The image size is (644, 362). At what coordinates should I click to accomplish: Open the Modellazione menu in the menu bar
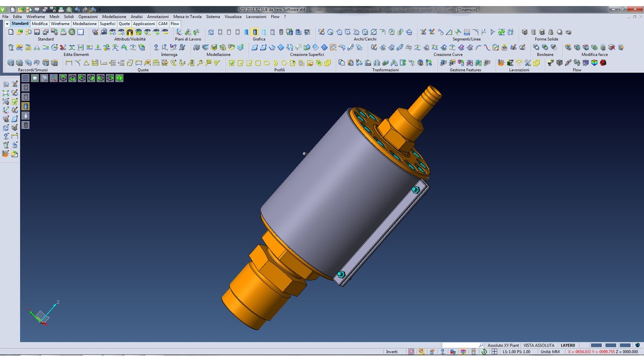(x=114, y=17)
